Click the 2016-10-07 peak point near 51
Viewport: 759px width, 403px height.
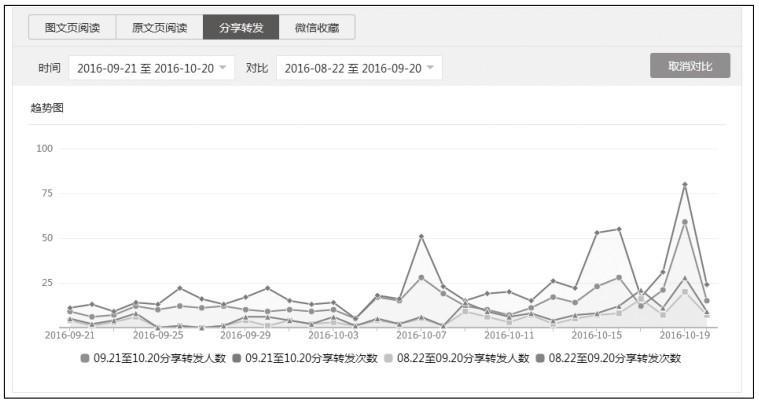421,237
